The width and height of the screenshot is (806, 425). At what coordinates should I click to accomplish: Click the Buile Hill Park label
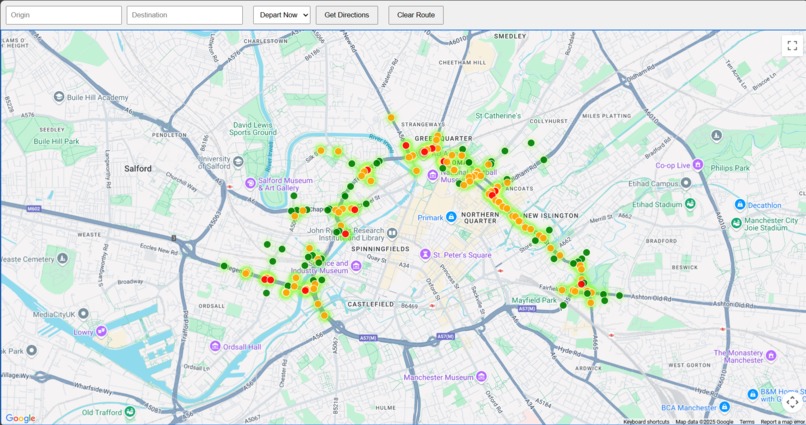coord(57,141)
